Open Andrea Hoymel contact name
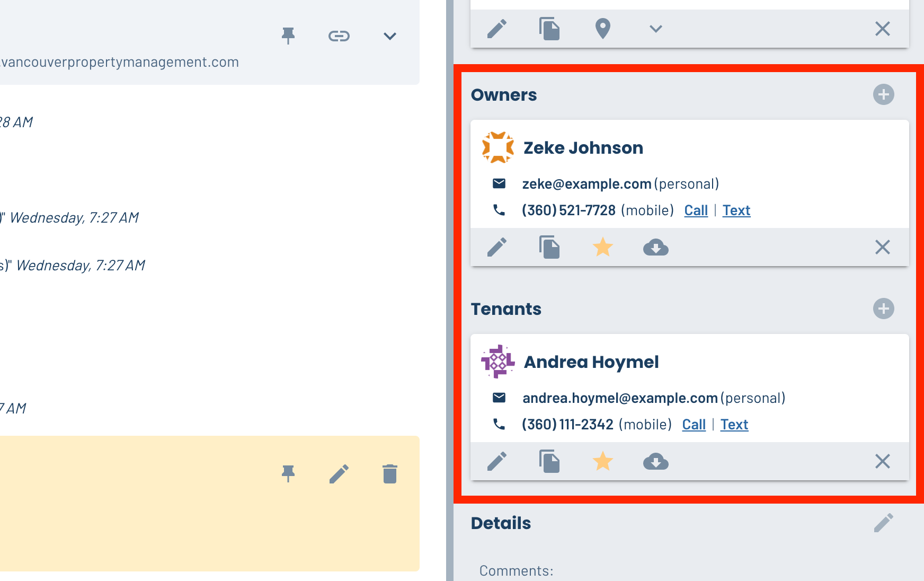The width and height of the screenshot is (924, 581). 591,362
